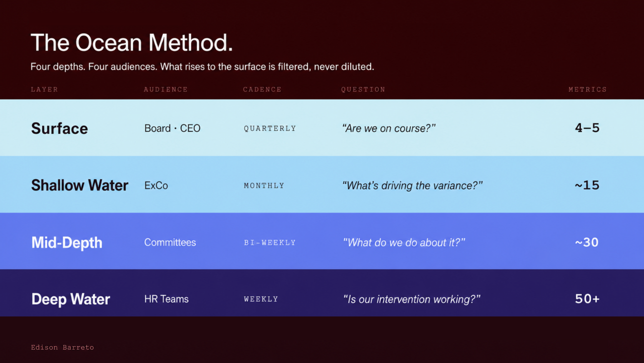The width and height of the screenshot is (644, 363).
Task: Select the 'Deep Water' layer name
Action: coord(71,299)
